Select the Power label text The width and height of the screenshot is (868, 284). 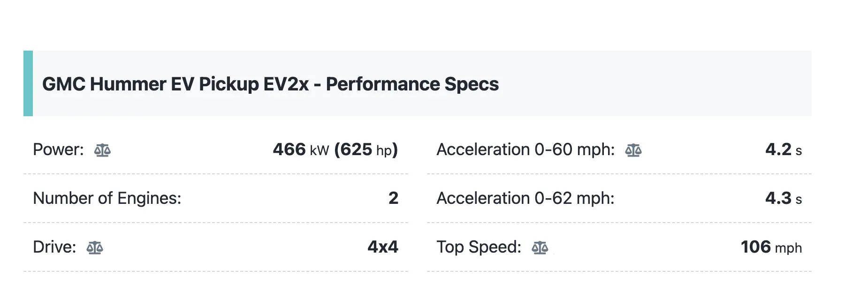pyautogui.click(x=58, y=149)
